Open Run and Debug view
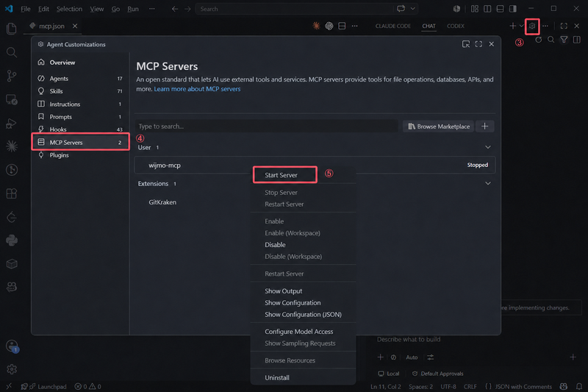 pos(12,123)
